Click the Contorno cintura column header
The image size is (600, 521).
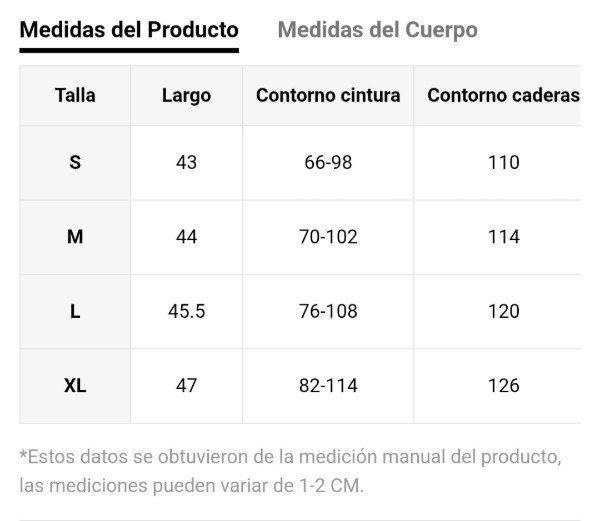[328, 96]
